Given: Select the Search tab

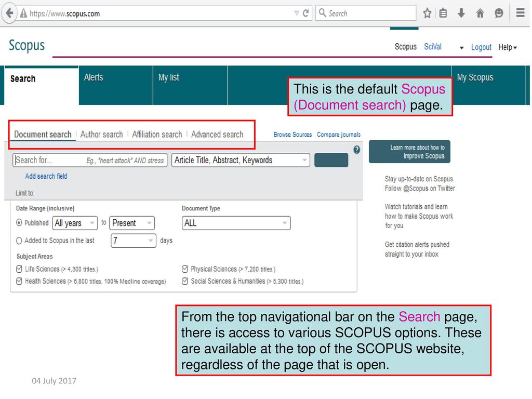Looking at the screenshot, I should pos(42,86).
